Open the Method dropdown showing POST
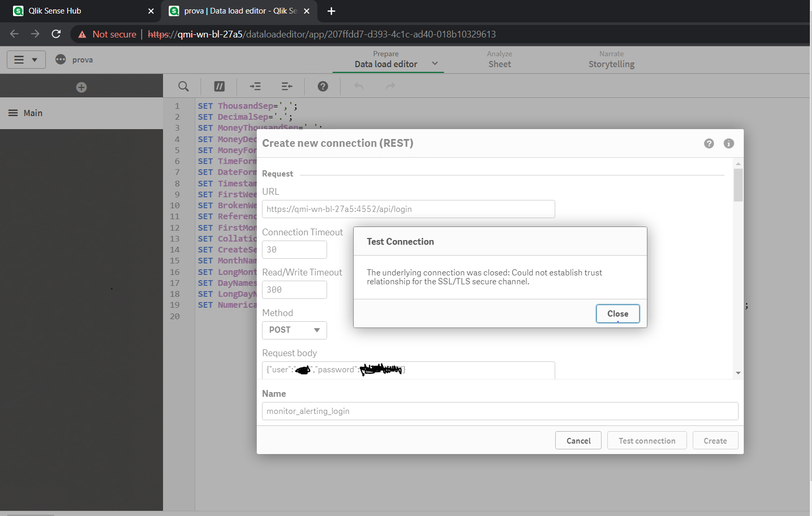 coord(294,330)
